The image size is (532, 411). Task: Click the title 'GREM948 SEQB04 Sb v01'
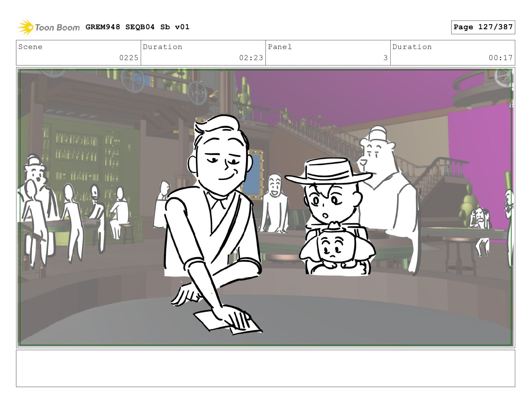137,27
